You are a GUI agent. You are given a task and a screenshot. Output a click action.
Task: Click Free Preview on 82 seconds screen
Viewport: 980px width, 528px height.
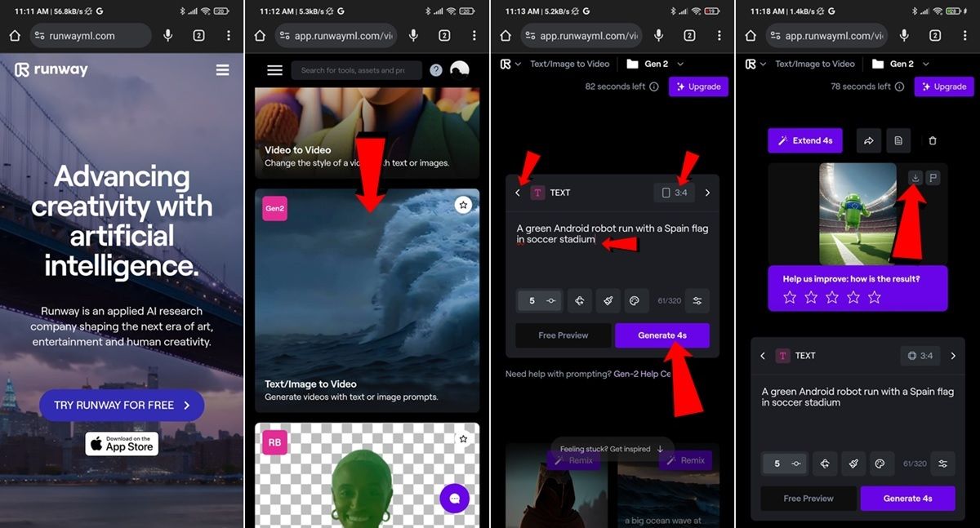click(563, 335)
